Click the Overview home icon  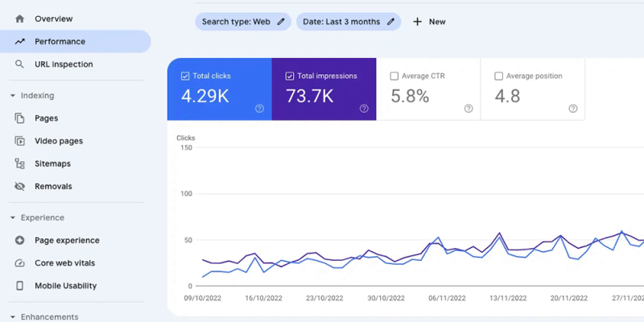19,19
